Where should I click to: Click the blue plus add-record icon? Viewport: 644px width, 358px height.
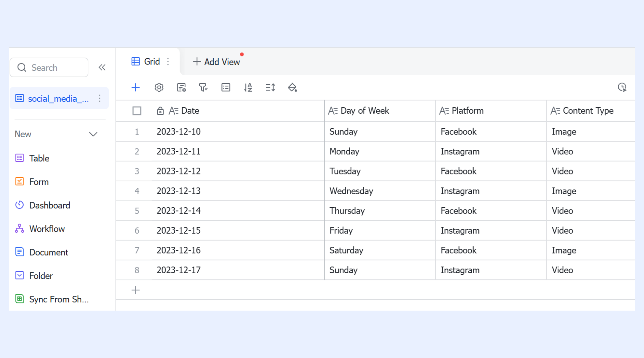[136, 87]
